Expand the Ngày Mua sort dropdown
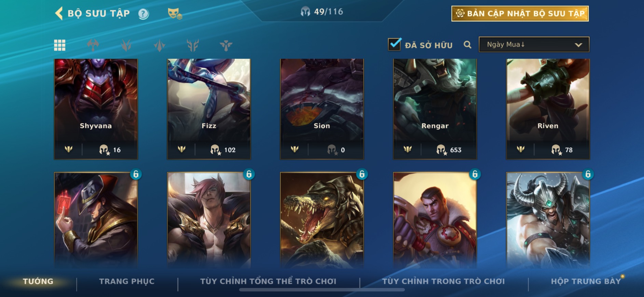This screenshot has width=644, height=297. 534,44
